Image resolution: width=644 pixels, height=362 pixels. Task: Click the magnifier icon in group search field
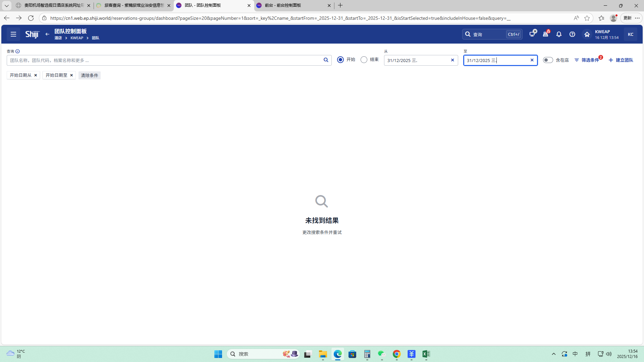point(326,60)
